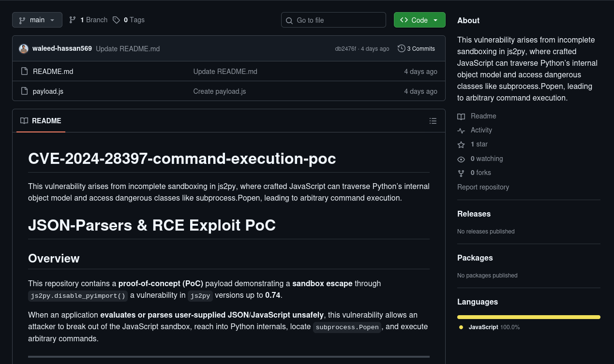The image size is (614, 364).
Task: Click the Activity pulse icon
Action: (x=461, y=131)
